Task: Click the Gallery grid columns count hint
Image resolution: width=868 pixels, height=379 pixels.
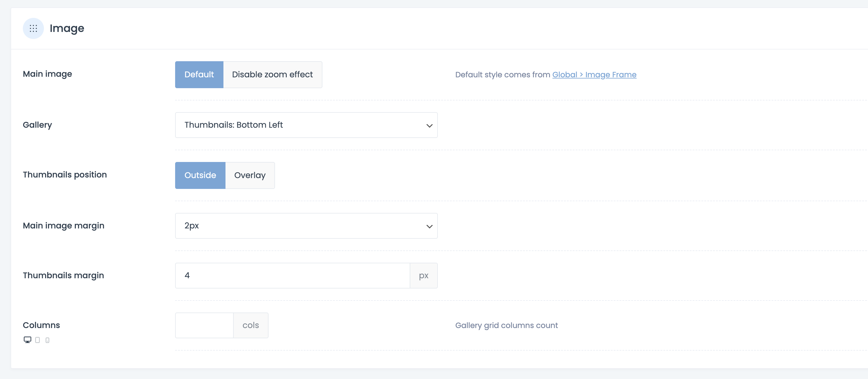Action: 506,325
